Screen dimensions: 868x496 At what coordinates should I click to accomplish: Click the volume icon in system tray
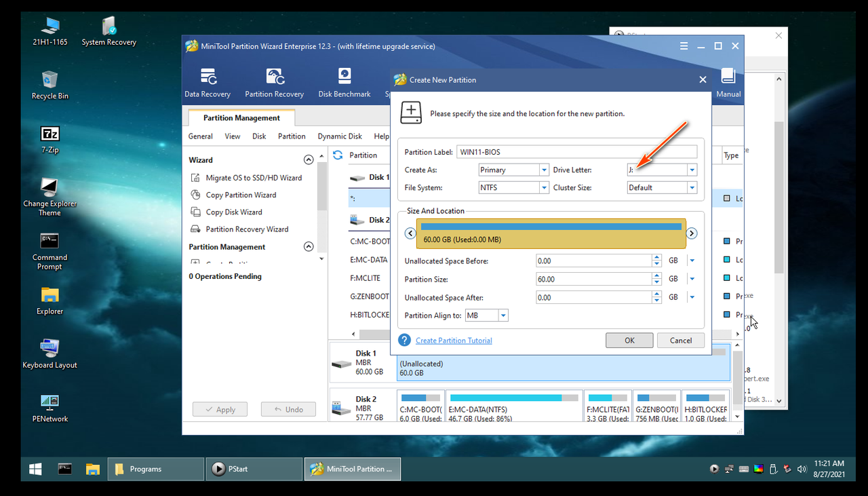802,469
